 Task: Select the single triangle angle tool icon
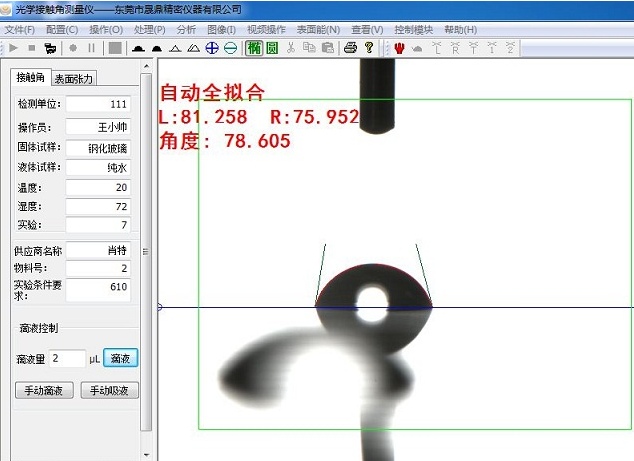[x=175, y=49]
